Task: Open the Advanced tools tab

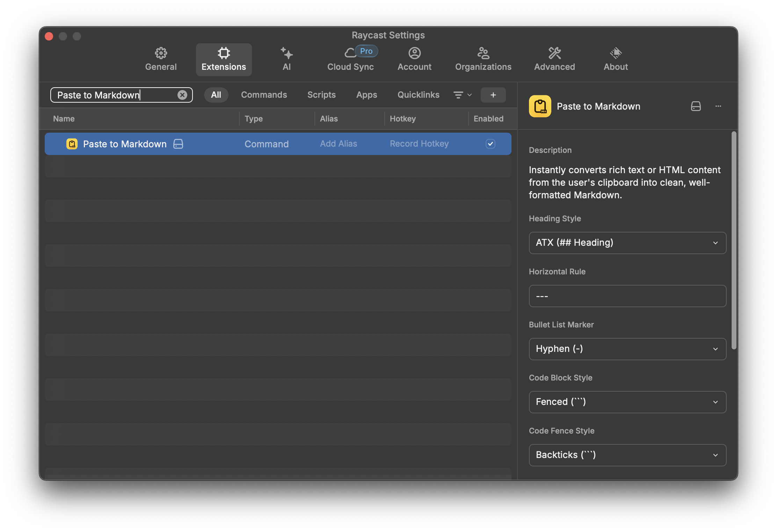Action: point(554,59)
